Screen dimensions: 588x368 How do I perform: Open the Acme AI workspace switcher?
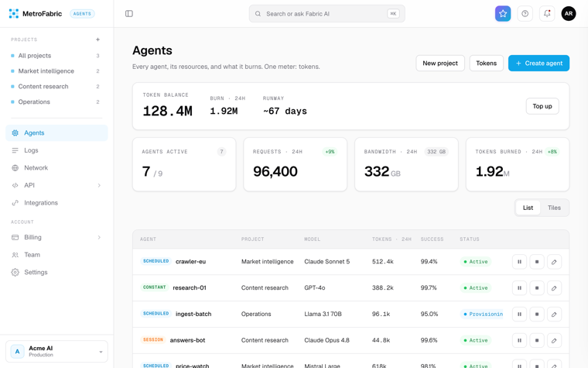point(56,351)
